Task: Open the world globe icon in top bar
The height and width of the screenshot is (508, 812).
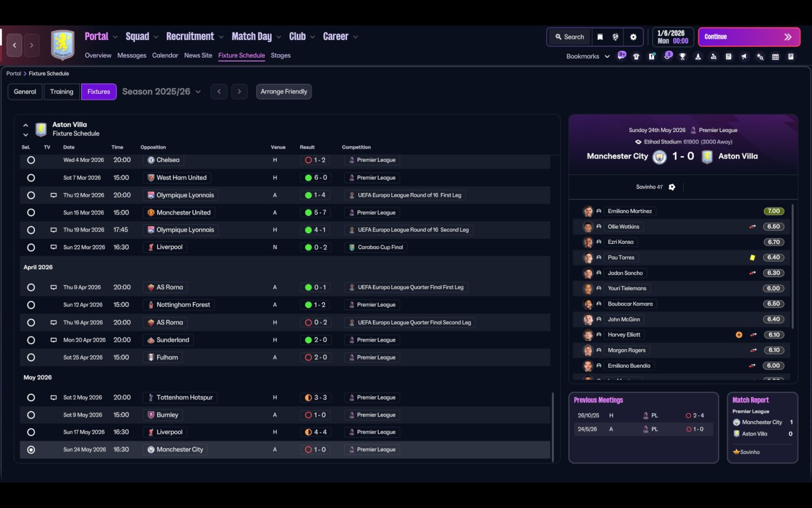Action: [x=615, y=37]
